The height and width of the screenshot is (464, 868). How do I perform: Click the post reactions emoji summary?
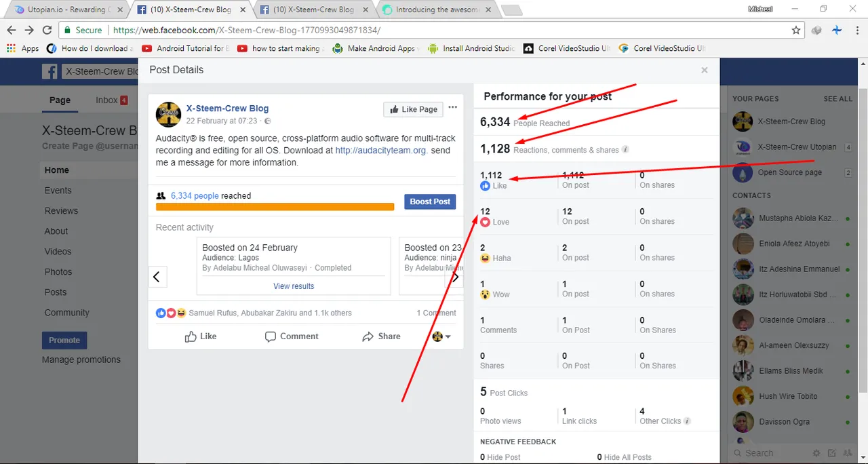(171, 313)
